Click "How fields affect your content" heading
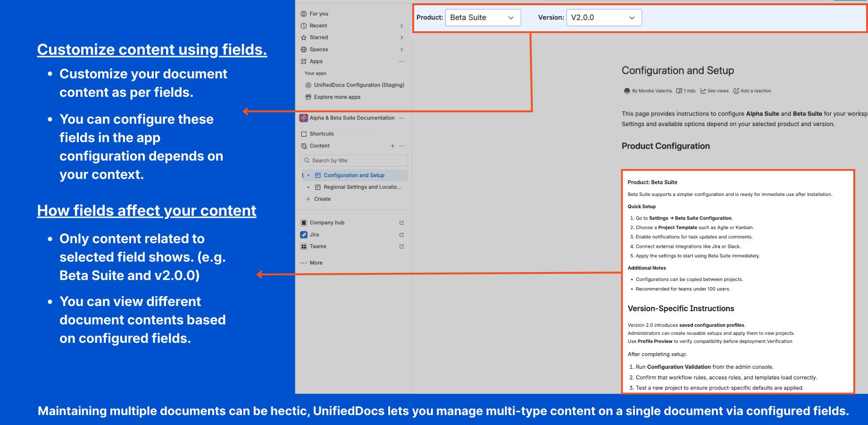 click(147, 211)
